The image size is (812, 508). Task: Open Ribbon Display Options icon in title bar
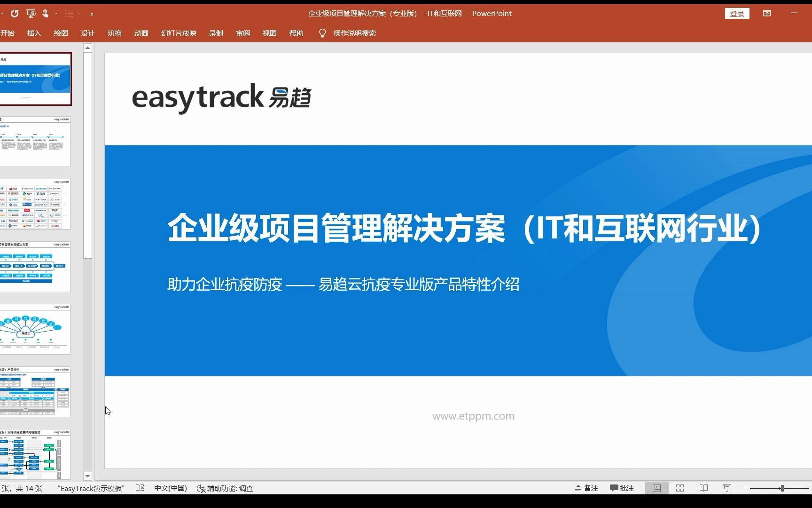pyautogui.click(x=767, y=13)
